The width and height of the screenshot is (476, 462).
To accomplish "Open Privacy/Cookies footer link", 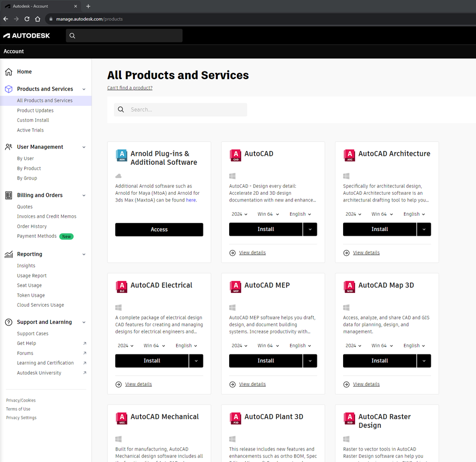I will pyautogui.click(x=21, y=401).
